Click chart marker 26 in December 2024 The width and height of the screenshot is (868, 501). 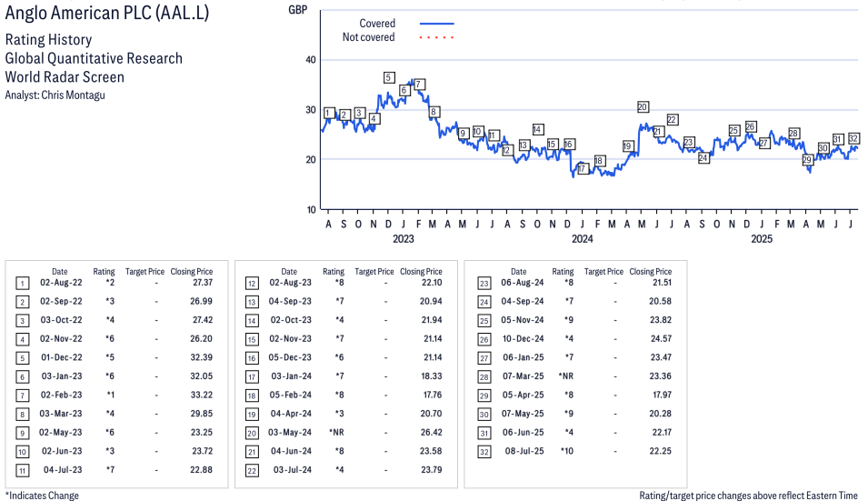tap(750, 126)
